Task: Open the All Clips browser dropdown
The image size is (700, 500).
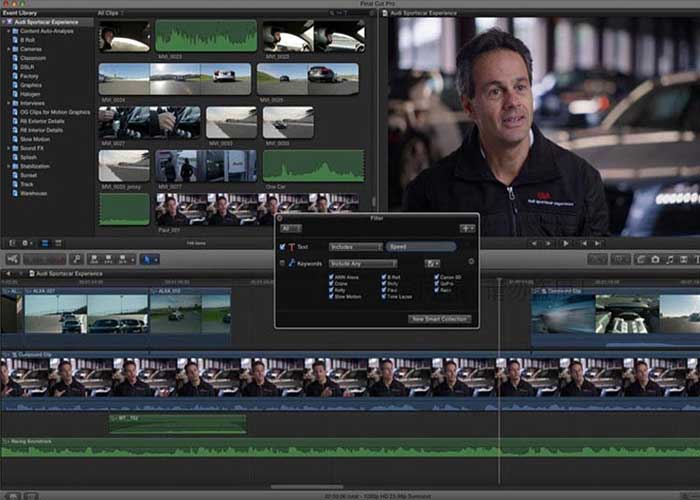Action: pyautogui.click(x=111, y=13)
